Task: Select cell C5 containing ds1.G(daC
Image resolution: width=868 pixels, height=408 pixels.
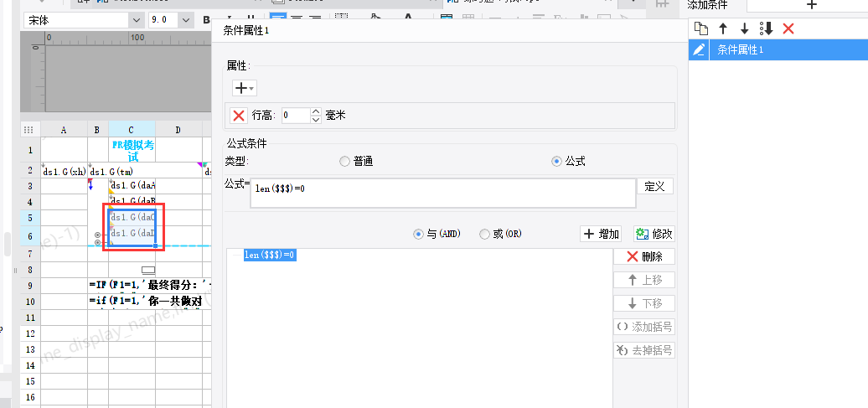Action: [x=132, y=218]
